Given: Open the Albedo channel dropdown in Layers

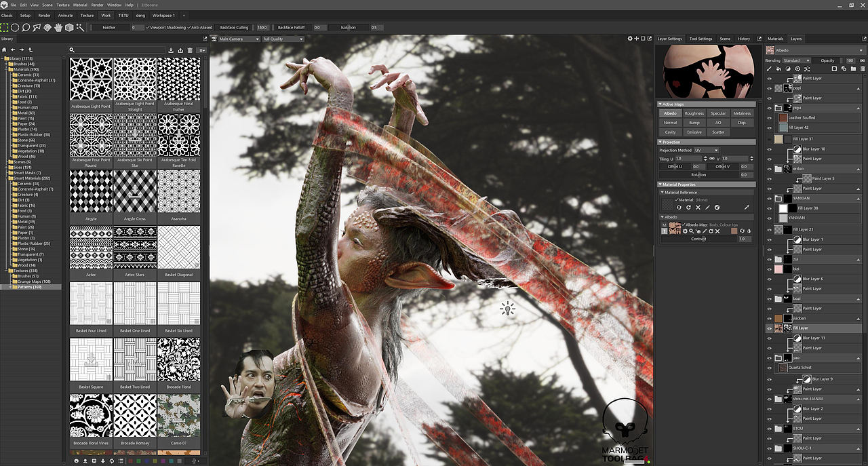Looking at the screenshot, I should 815,50.
